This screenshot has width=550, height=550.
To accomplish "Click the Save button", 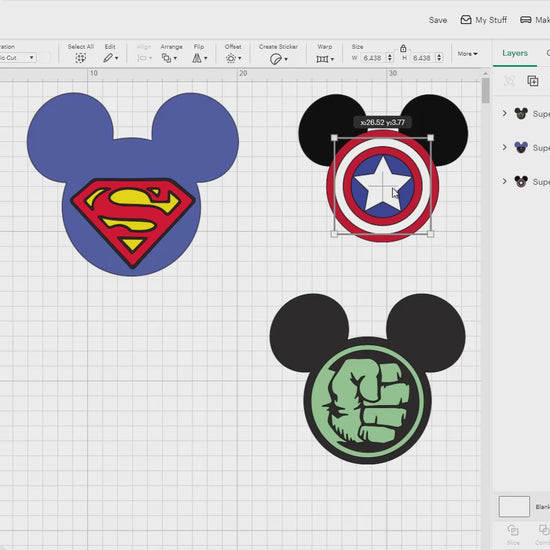I will [x=438, y=20].
